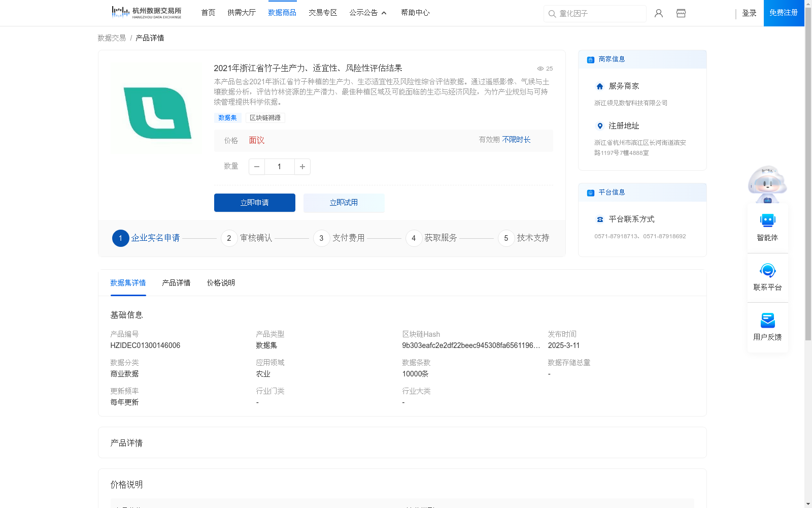
Task: Click the Hangzhou Data Exchange logo
Action: click(x=146, y=13)
